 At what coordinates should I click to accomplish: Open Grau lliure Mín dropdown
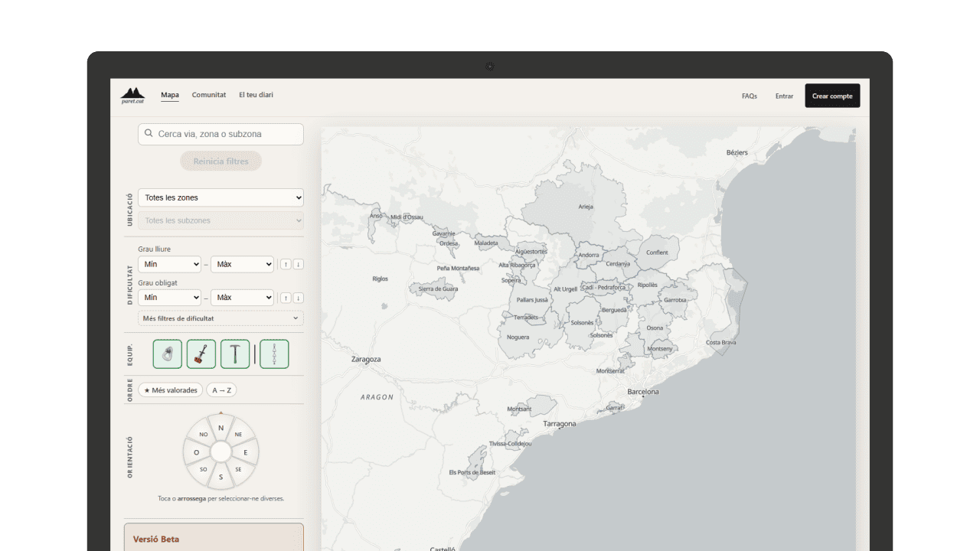tap(170, 264)
